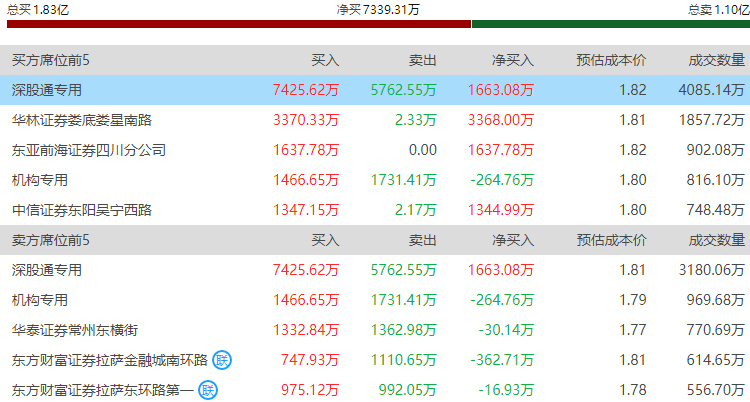The height and width of the screenshot is (402, 750).
Task: Click the green total-sell progress bar
Action: pos(611,24)
